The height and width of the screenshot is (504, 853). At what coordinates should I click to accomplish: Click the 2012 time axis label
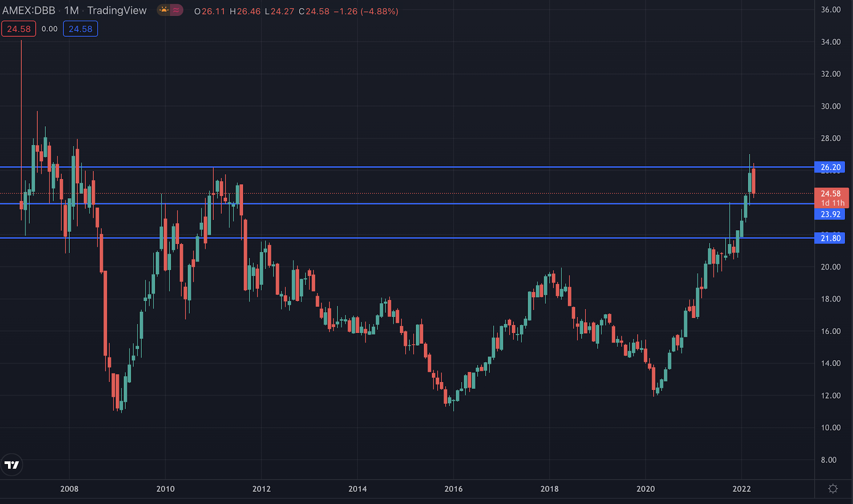point(261,489)
